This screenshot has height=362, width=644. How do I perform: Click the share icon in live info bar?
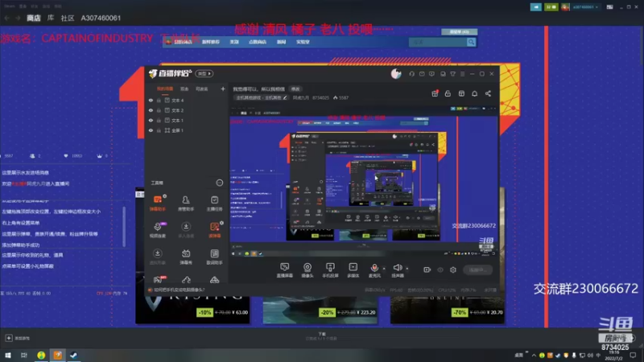pos(488,93)
